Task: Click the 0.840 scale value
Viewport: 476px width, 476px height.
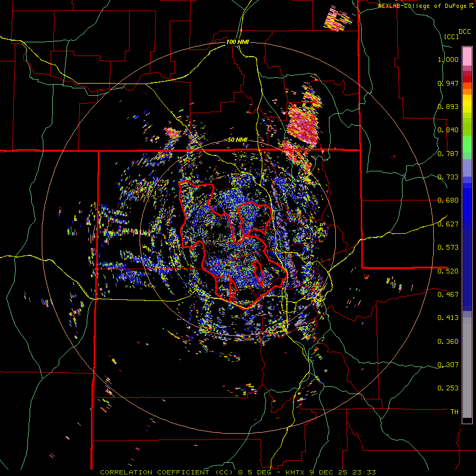Action: tap(448, 130)
